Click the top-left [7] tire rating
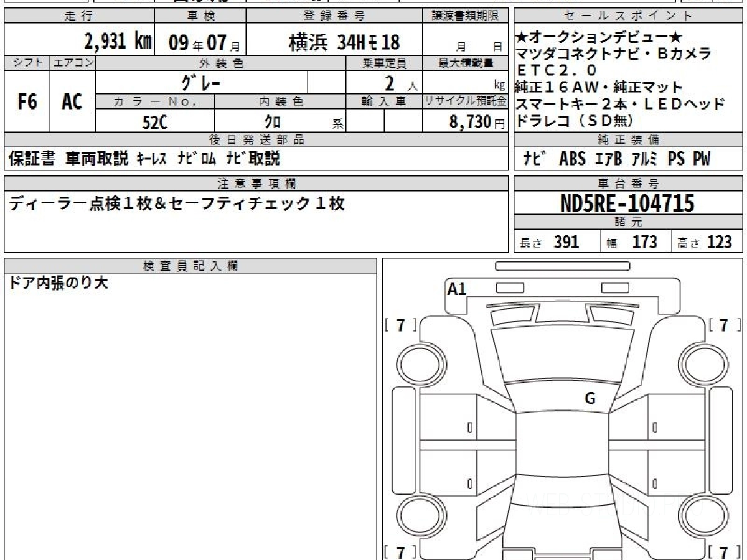This screenshot has width=747, height=560. click(401, 325)
